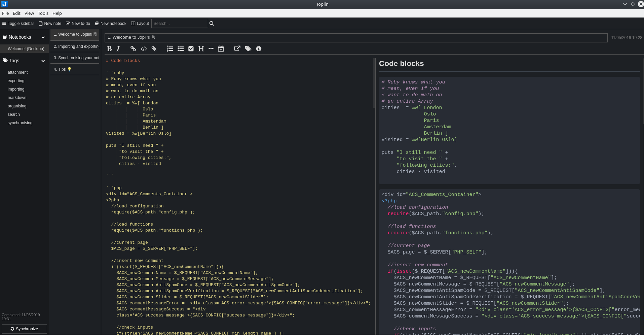
Task: Open note properties with the info icon
Action: (259, 48)
